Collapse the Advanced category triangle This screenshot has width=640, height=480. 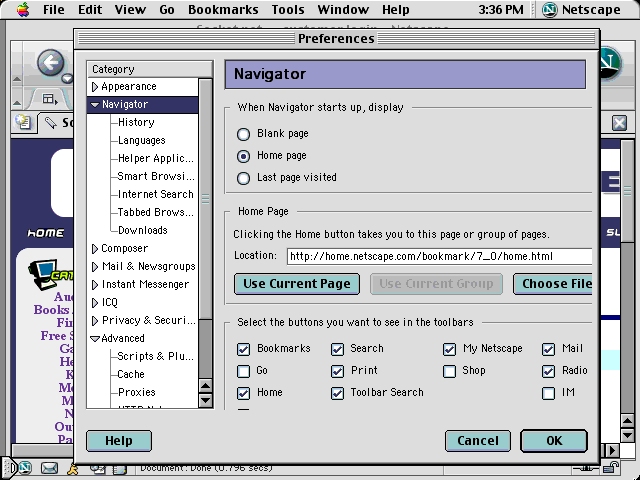(x=95, y=339)
